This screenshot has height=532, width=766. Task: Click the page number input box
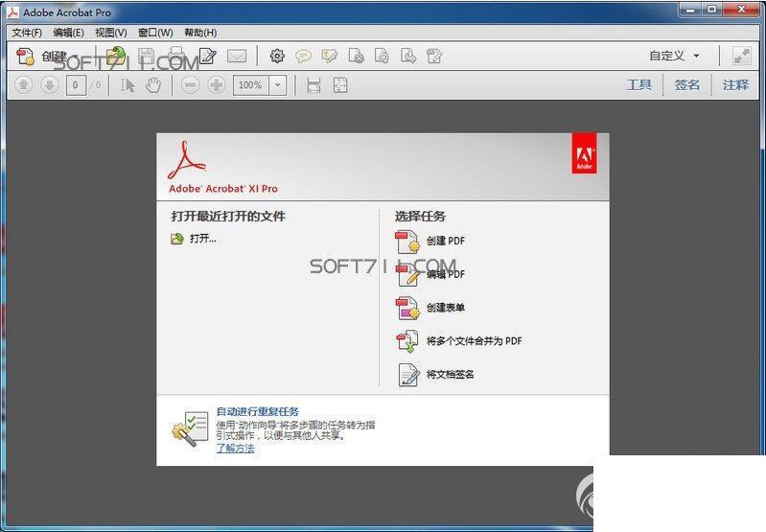[x=76, y=85]
